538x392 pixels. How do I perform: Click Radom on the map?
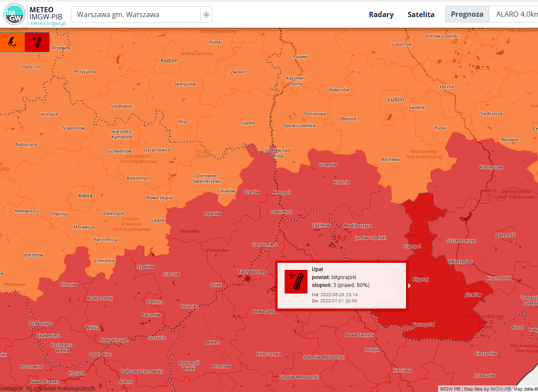(x=169, y=61)
